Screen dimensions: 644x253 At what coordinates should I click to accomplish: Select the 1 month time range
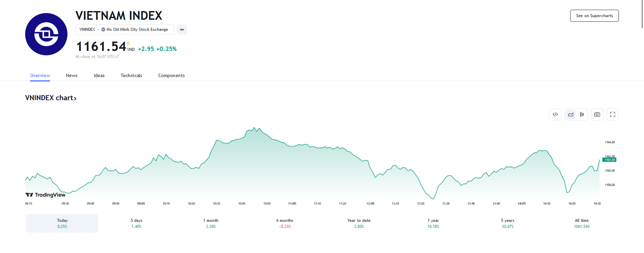211,223
